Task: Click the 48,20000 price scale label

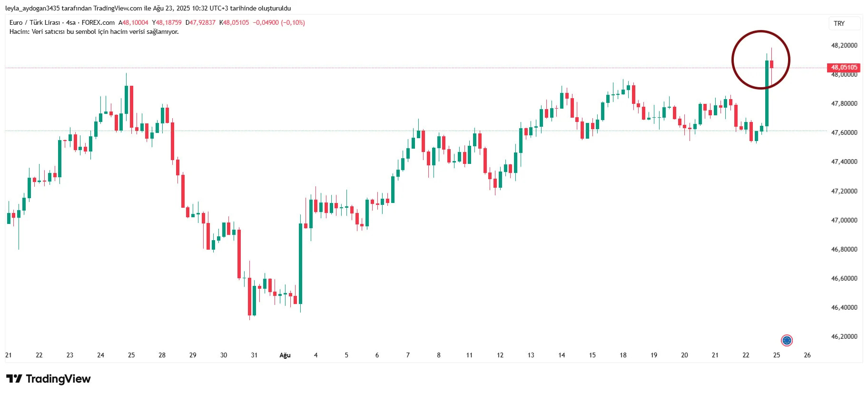Action: click(844, 45)
